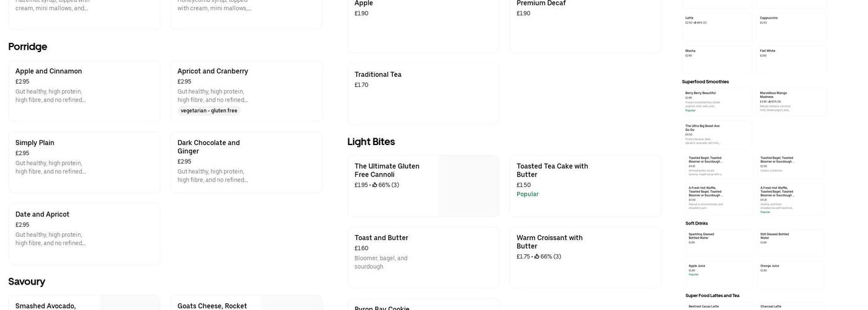868x310 pixels.
Task: Open Toast and Butter item
Action: pos(423,257)
